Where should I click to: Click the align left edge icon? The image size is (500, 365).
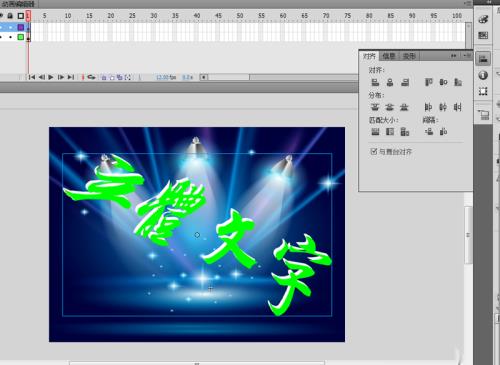375,82
